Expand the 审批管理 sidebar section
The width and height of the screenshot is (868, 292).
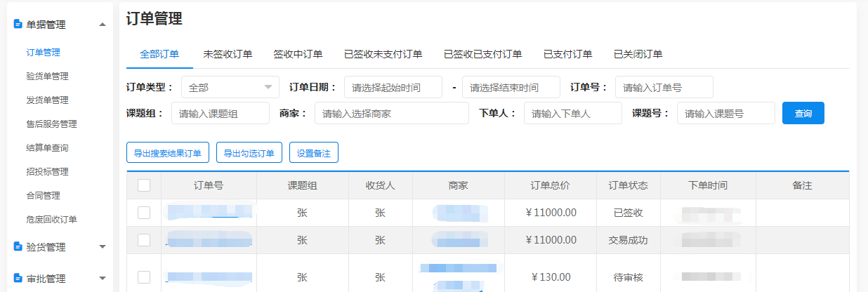103,279
